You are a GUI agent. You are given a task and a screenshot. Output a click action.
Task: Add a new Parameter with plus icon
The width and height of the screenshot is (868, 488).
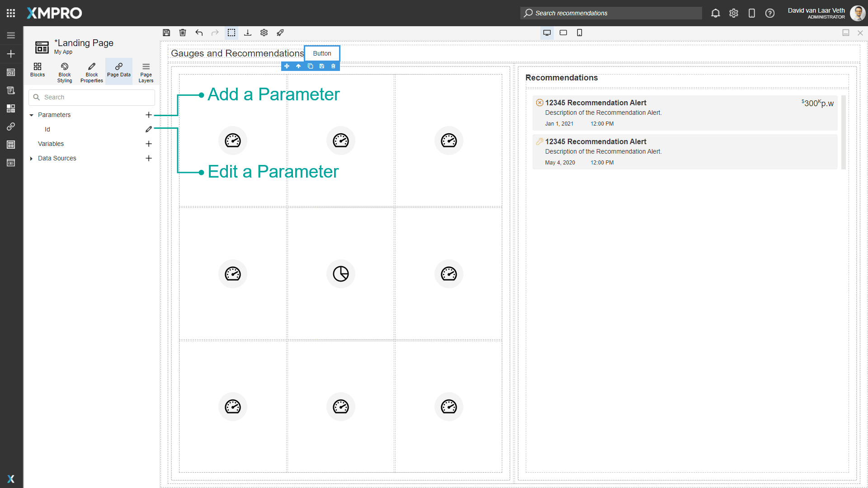pyautogui.click(x=149, y=115)
